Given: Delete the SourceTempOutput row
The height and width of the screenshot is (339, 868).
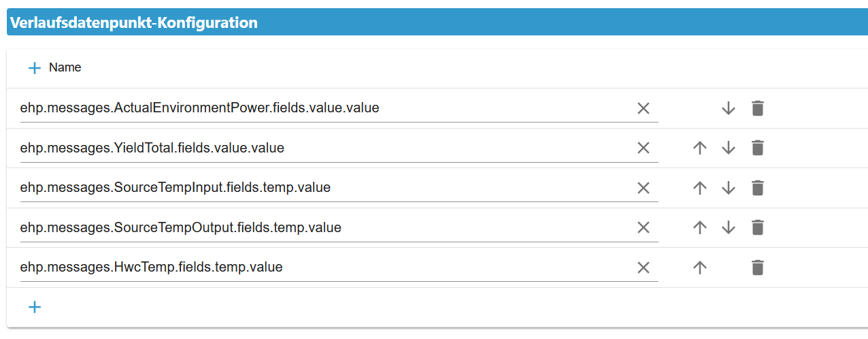Looking at the screenshot, I should pos(758,227).
